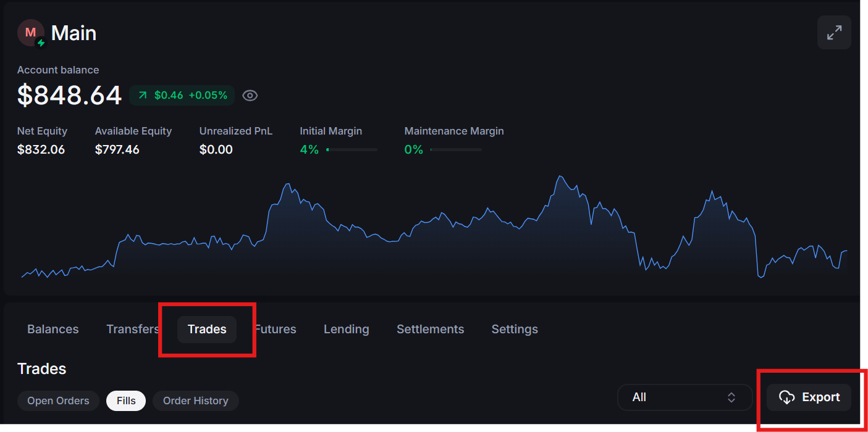The image size is (868, 432).
Task: Click the cloud download icon next to Export
Action: click(786, 397)
